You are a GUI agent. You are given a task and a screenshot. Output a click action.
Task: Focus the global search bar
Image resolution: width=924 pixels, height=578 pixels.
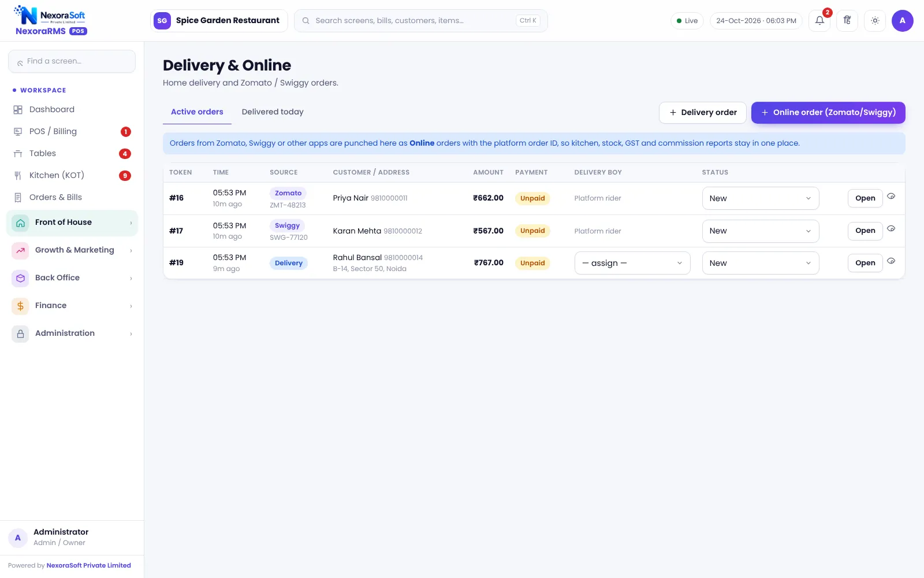click(x=421, y=21)
